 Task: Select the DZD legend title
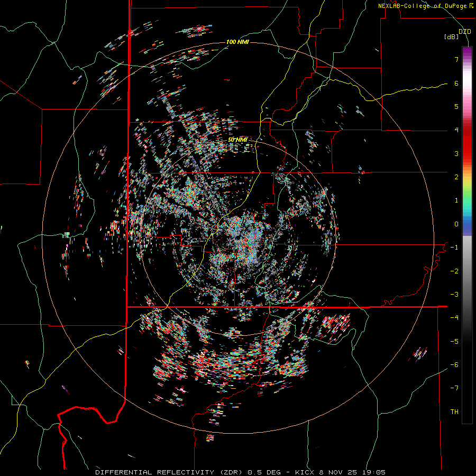464,32
